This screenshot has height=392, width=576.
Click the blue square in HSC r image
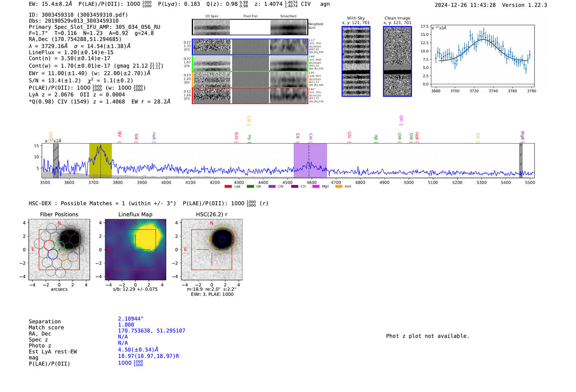click(x=222, y=239)
